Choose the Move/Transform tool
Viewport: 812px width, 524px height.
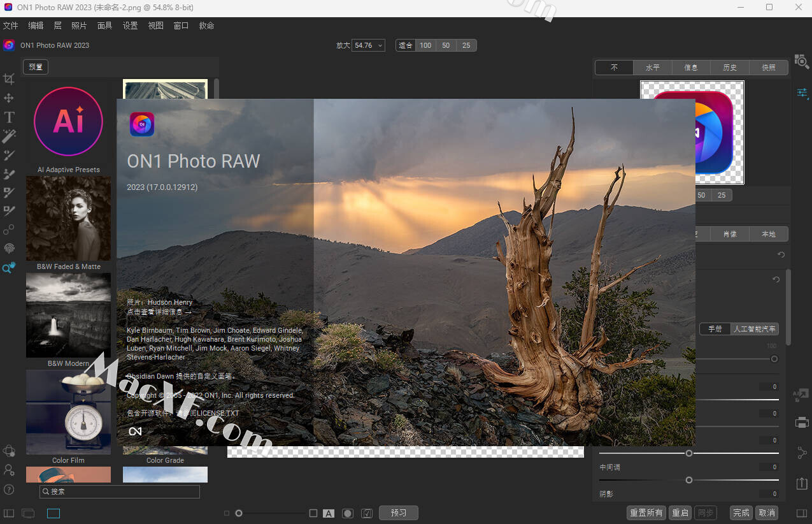(x=9, y=98)
